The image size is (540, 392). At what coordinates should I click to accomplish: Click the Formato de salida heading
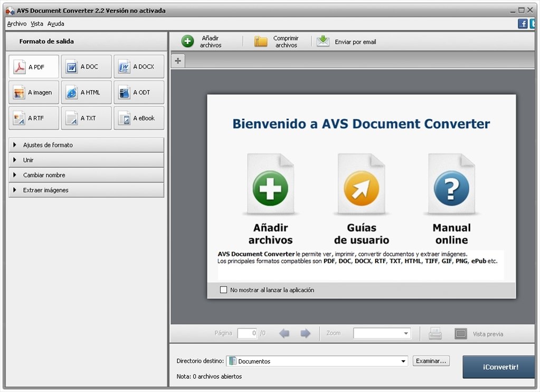tap(46, 41)
